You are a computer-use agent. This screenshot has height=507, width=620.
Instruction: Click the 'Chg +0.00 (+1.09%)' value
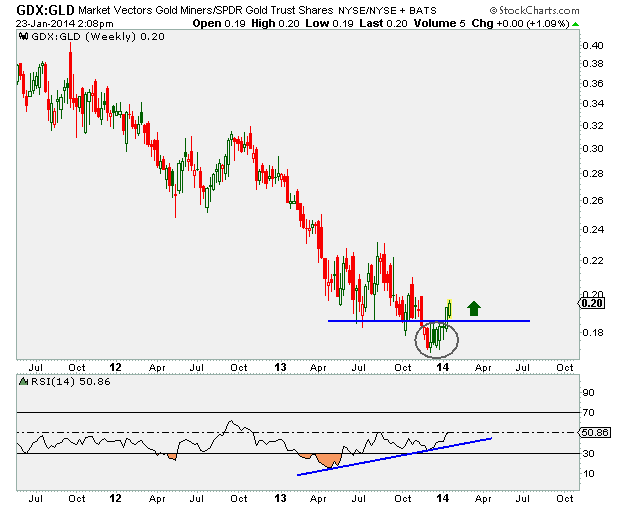[520, 24]
